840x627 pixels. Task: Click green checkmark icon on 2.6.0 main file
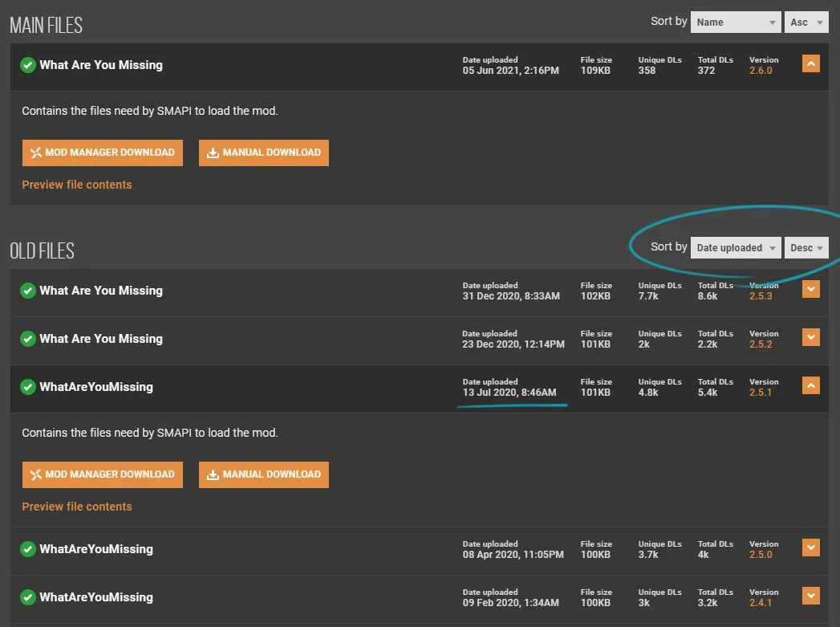(x=28, y=65)
